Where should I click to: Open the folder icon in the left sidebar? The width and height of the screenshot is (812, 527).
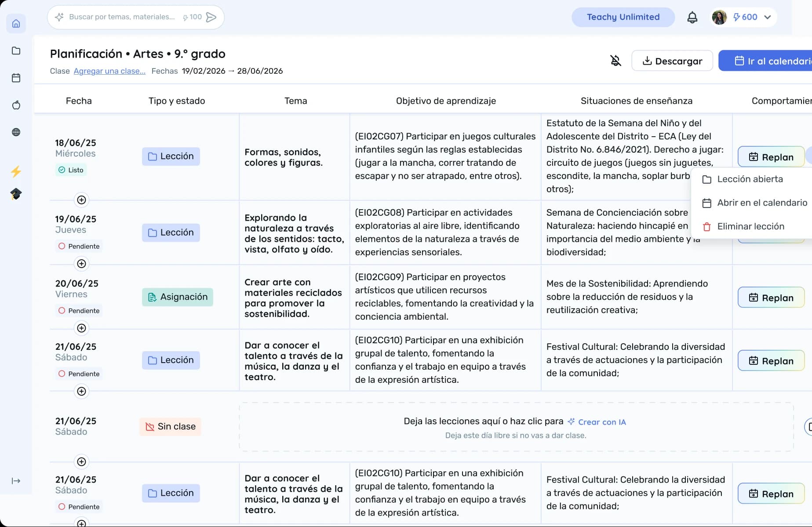point(16,51)
